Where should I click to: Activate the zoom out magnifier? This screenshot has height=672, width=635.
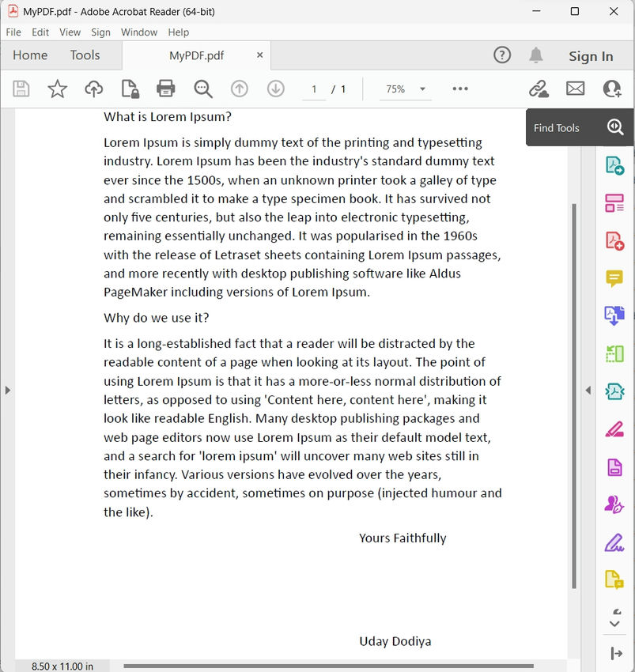tap(202, 89)
